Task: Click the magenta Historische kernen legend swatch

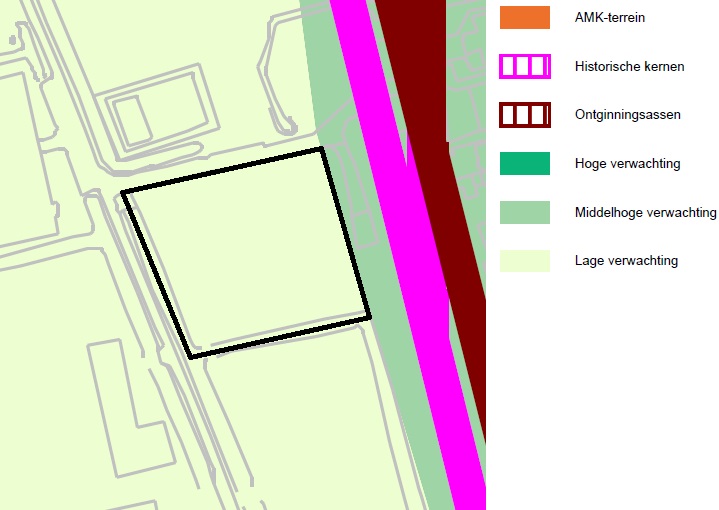Action: click(525, 67)
